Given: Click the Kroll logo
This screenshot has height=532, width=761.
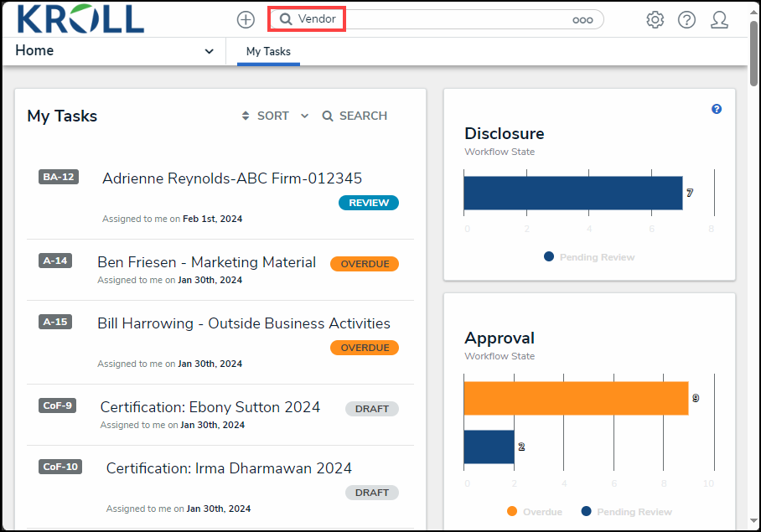Looking at the screenshot, I should (80, 18).
